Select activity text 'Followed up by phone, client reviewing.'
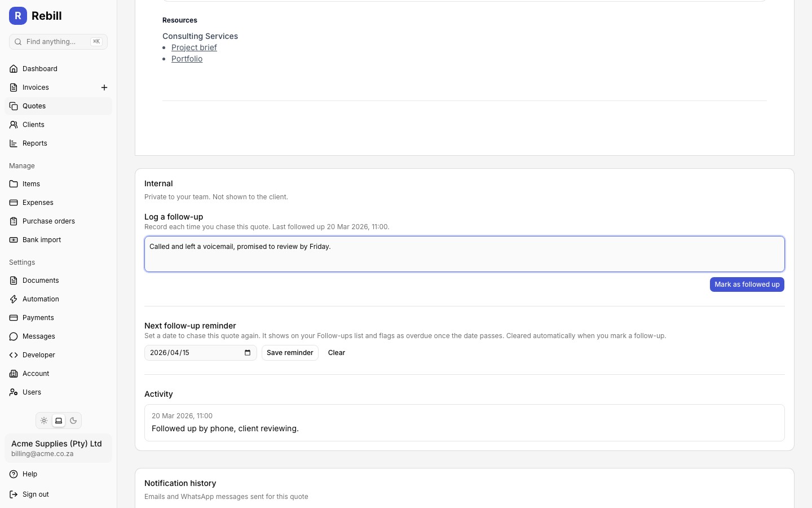The height and width of the screenshot is (508, 812). (x=225, y=428)
